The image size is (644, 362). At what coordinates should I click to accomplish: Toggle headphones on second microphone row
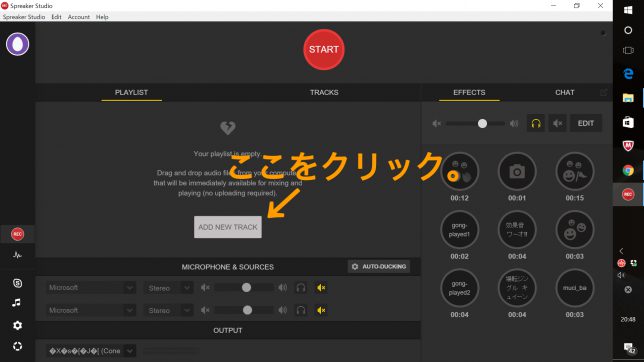click(301, 310)
